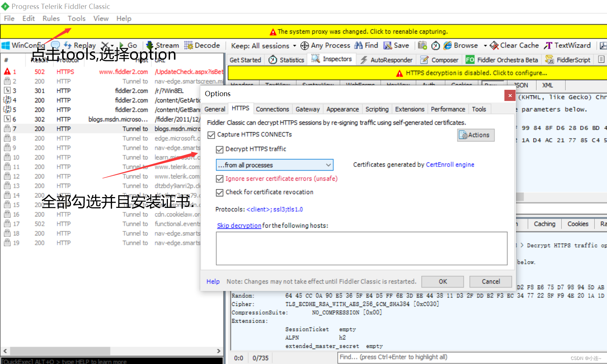Open the Rules menu
This screenshot has width=607, height=364.
pos(51,18)
